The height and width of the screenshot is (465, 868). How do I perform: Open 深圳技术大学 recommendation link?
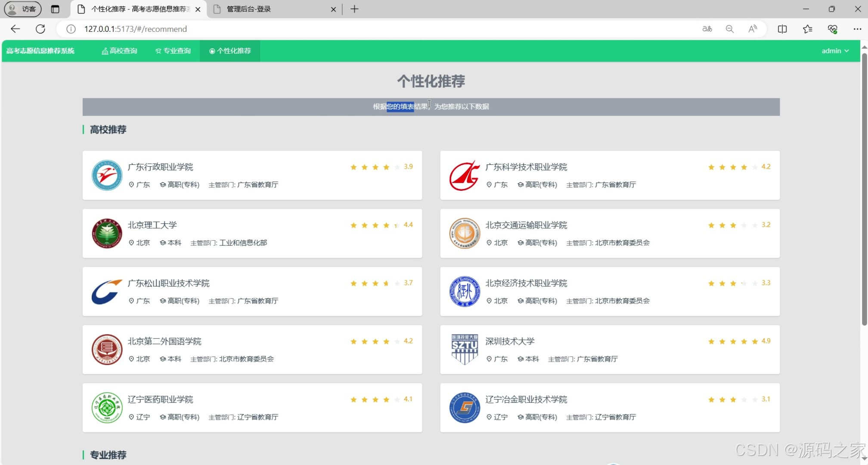510,341
